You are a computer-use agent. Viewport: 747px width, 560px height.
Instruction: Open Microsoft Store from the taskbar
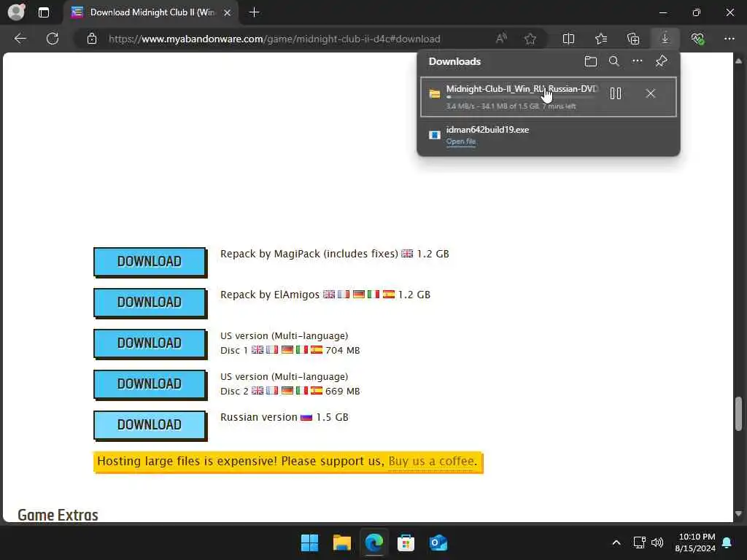click(x=406, y=542)
